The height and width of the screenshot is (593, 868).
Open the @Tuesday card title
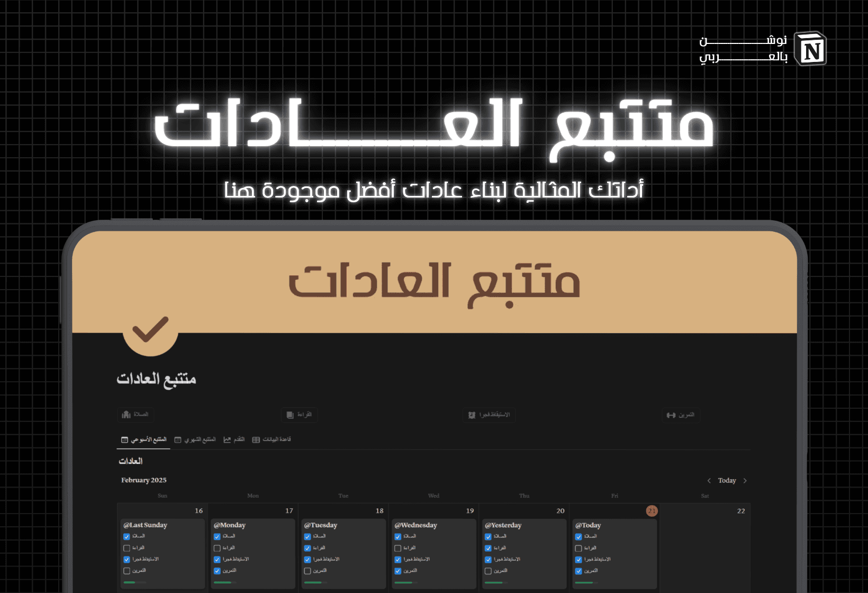pyautogui.click(x=321, y=525)
